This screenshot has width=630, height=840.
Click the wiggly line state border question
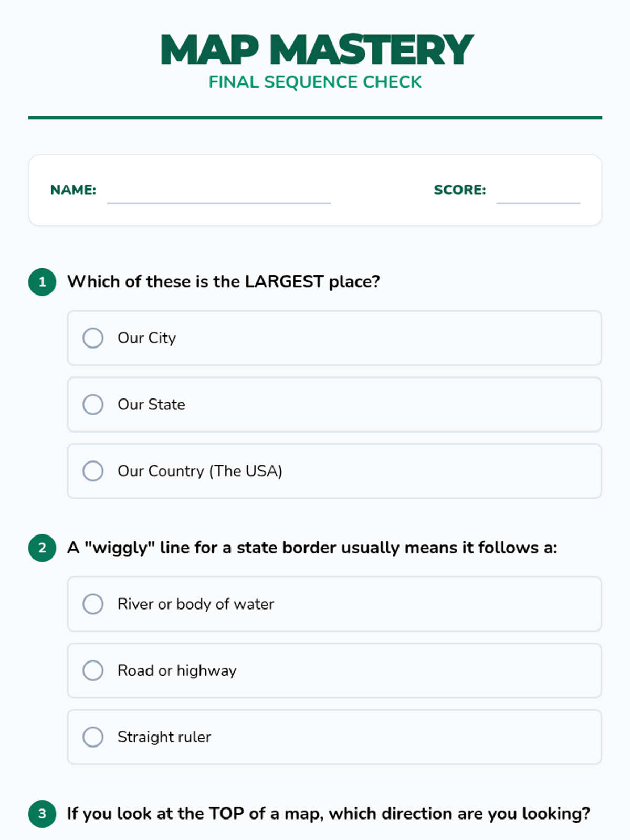[x=312, y=548]
